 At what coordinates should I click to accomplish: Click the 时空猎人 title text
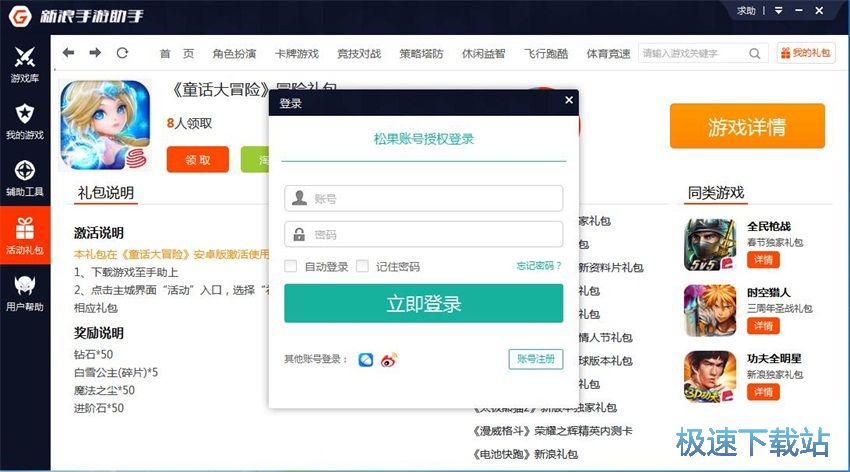click(769, 293)
